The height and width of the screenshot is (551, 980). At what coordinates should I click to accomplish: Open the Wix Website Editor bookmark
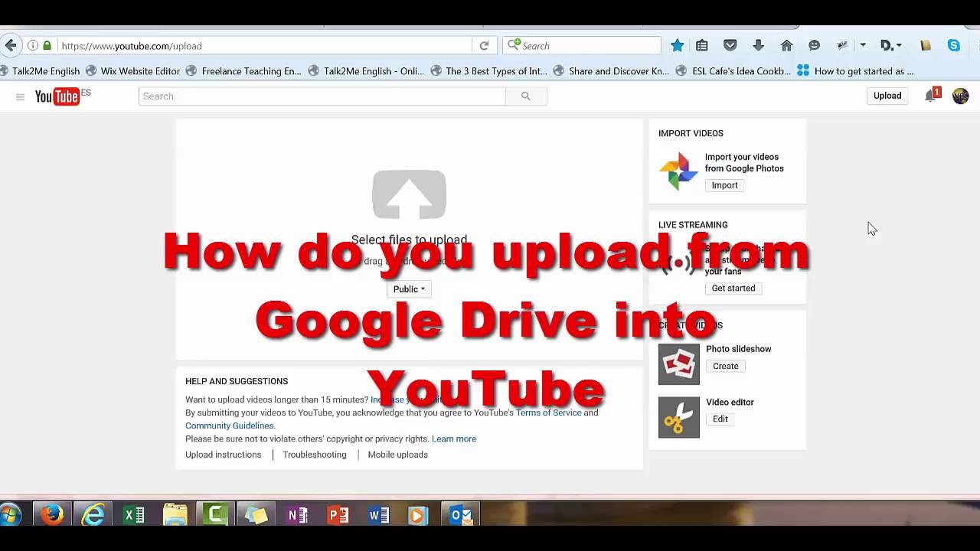click(x=133, y=71)
